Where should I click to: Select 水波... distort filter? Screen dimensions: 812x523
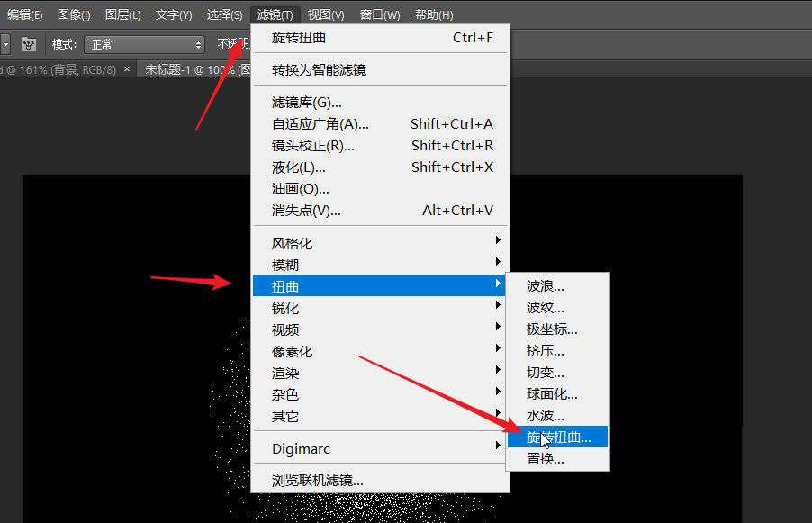[557, 416]
